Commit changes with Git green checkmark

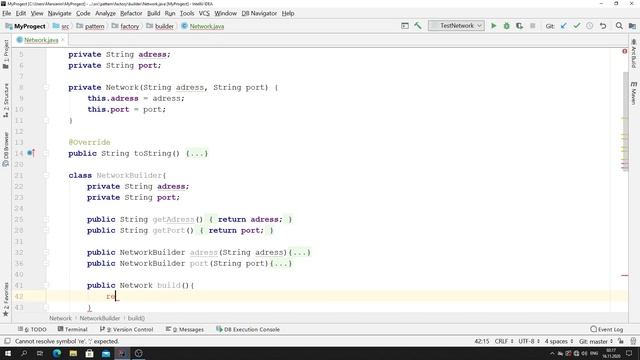click(x=577, y=26)
